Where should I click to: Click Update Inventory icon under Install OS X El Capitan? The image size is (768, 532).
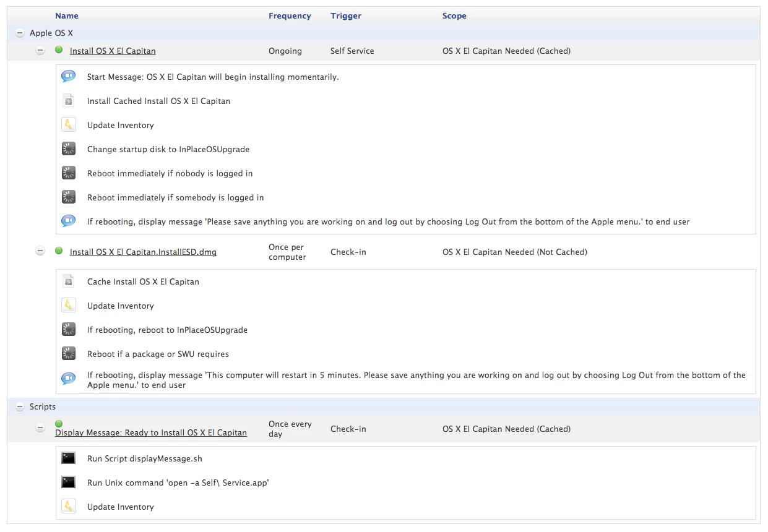[68, 125]
